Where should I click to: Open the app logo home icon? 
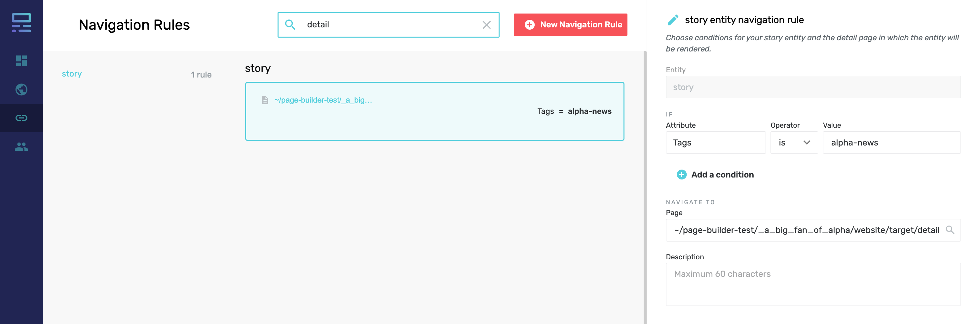21,22
